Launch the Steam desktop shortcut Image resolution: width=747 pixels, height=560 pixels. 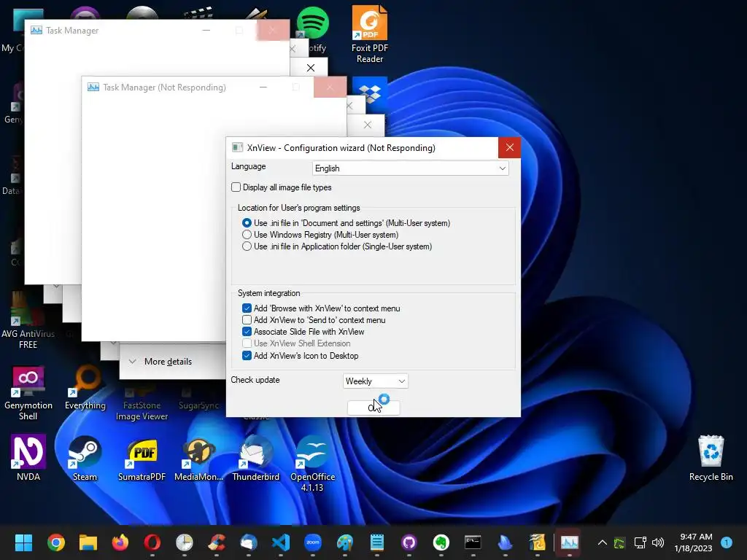pyautogui.click(x=85, y=458)
